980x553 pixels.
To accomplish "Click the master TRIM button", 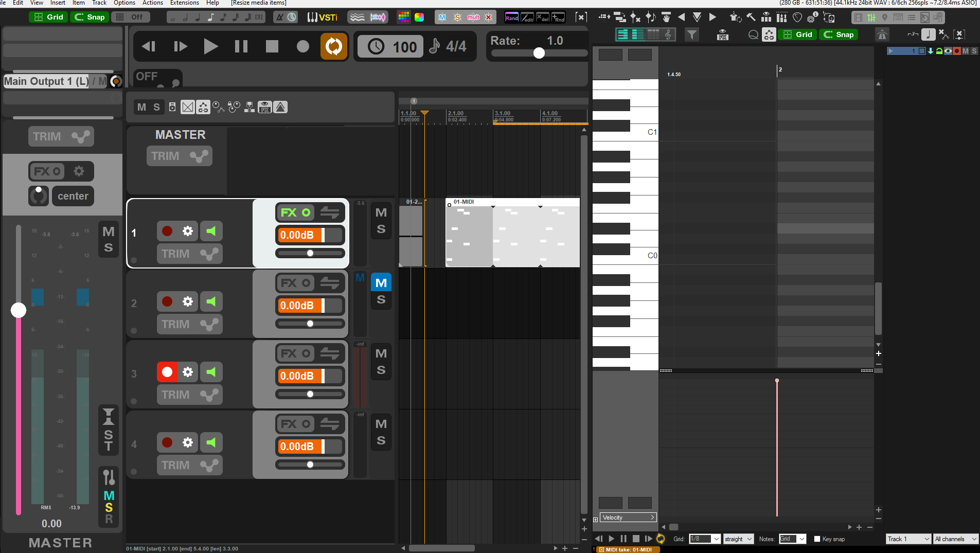I will (179, 156).
